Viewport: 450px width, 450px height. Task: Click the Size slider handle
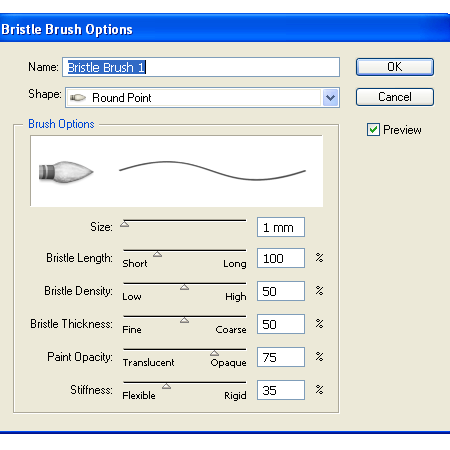(x=124, y=224)
